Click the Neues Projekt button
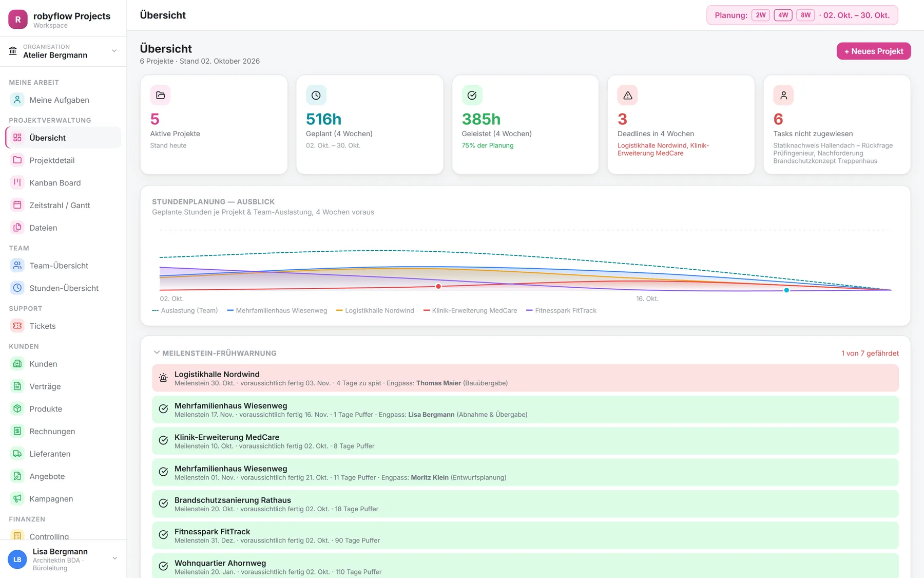Viewport: 924px width, 578px height. tap(874, 51)
